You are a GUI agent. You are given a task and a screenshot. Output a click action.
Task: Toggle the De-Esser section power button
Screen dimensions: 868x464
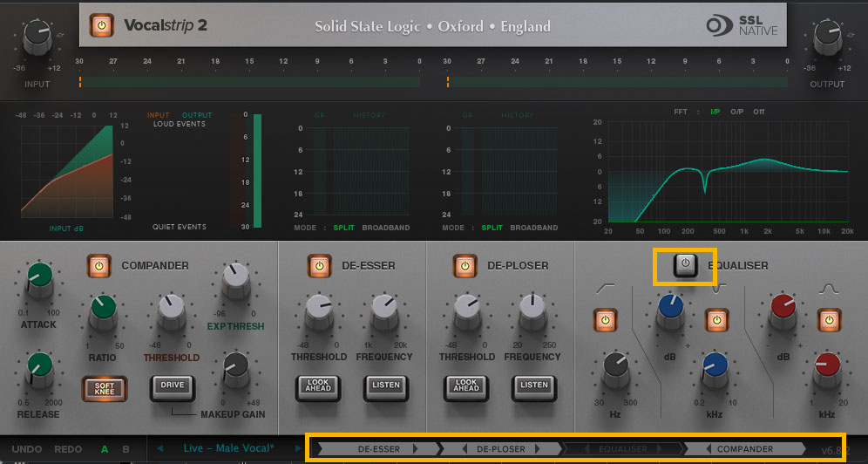pyautogui.click(x=320, y=266)
